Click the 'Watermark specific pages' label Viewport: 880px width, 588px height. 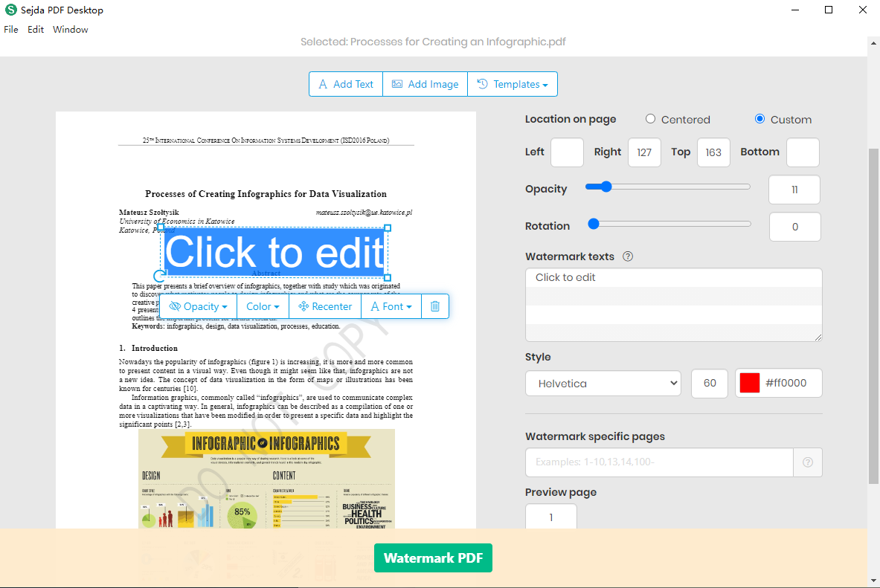(x=595, y=436)
